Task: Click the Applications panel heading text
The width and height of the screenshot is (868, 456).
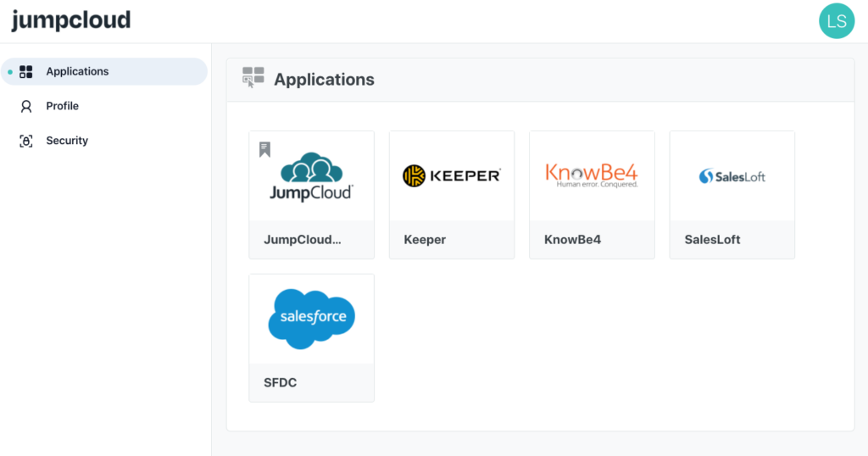Action: tap(324, 80)
